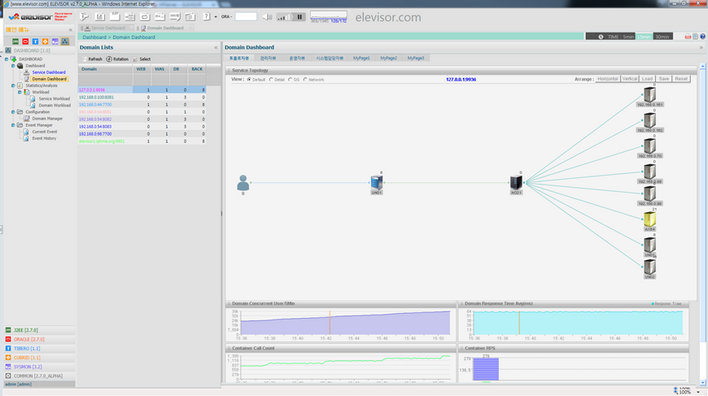Screen dimensions: 708x396
Task: Click the pause button in the top toolbar
Action: pos(299,17)
